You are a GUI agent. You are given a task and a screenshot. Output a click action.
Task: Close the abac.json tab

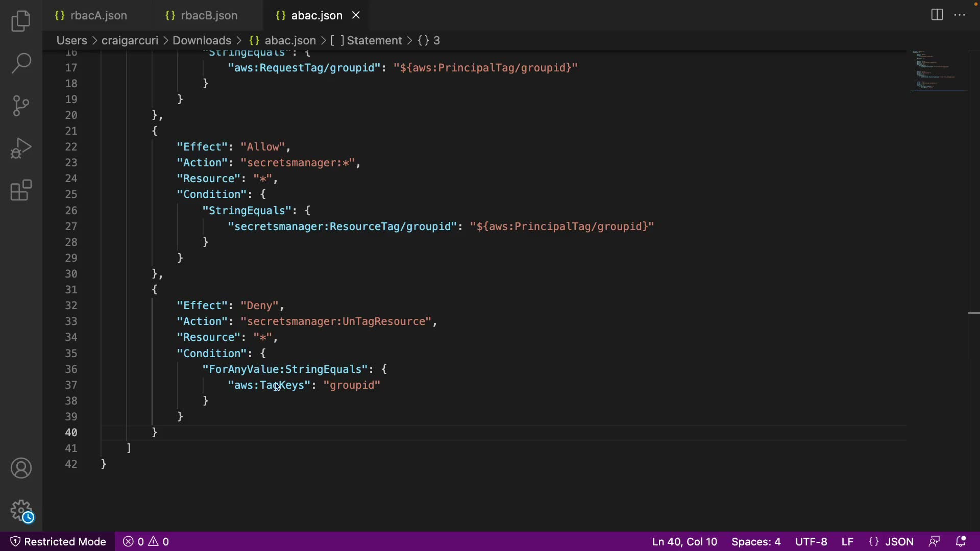356,15
